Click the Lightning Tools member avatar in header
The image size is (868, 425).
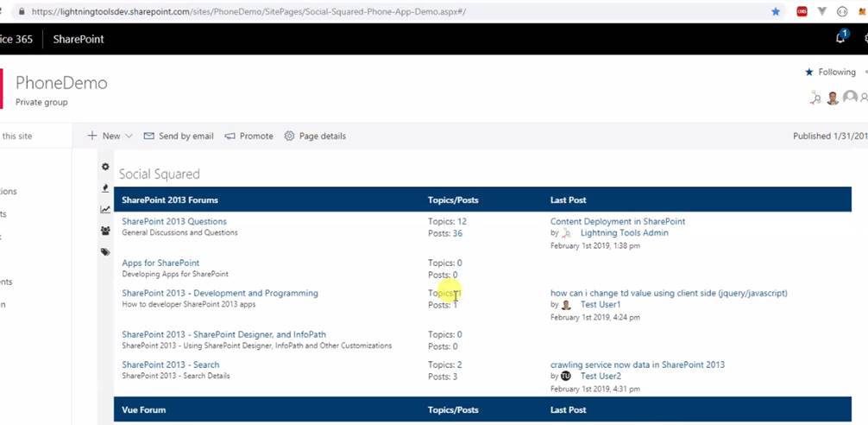pos(815,98)
